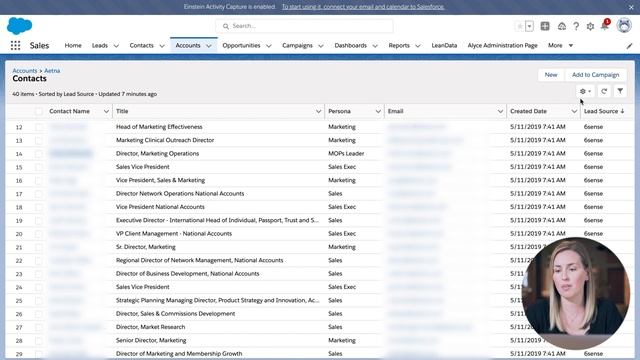Open the App Launcher grid icon
Viewport: 640px width, 360px height.
pyautogui.click(x=16, y=45)
